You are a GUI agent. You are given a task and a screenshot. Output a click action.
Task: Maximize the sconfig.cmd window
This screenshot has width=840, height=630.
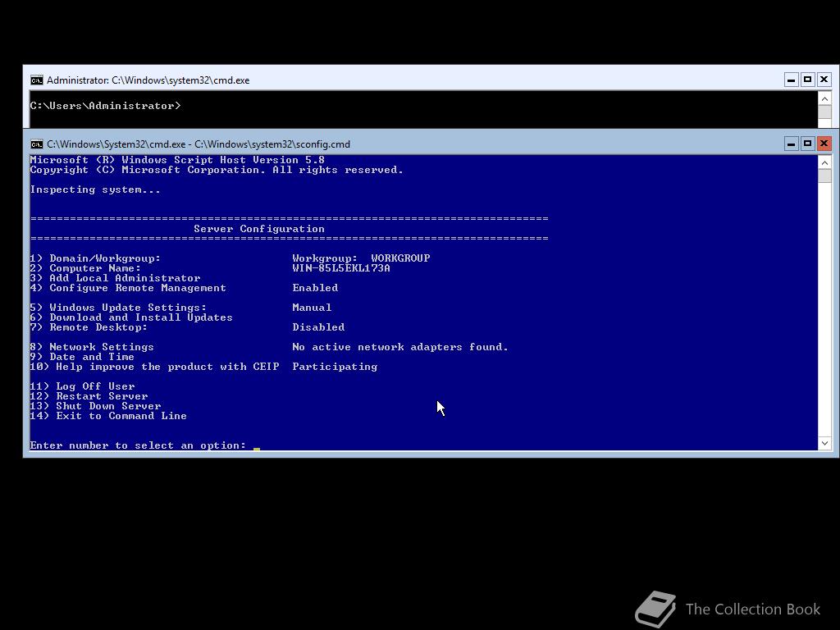pos(807,144)
